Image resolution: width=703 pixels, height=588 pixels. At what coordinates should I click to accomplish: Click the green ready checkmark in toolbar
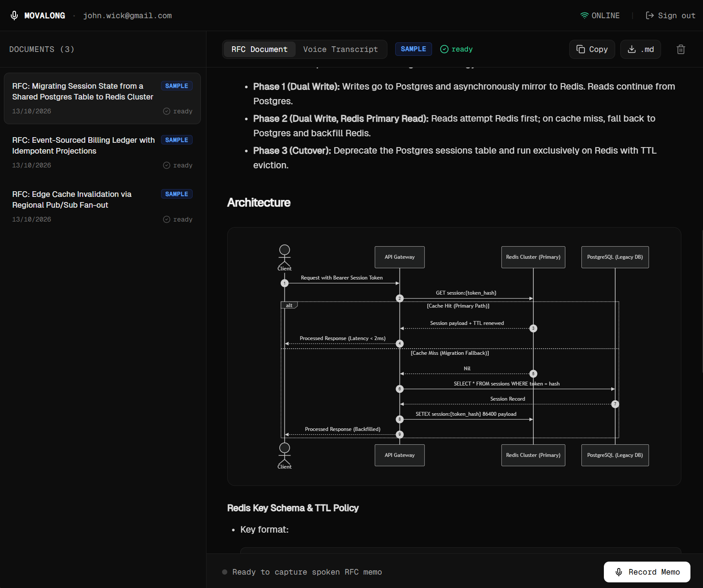(444, 49)
